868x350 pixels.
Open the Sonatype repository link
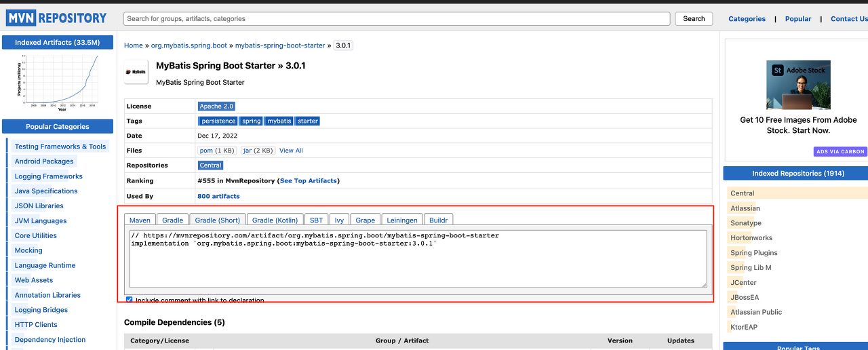tap(746, 223)
